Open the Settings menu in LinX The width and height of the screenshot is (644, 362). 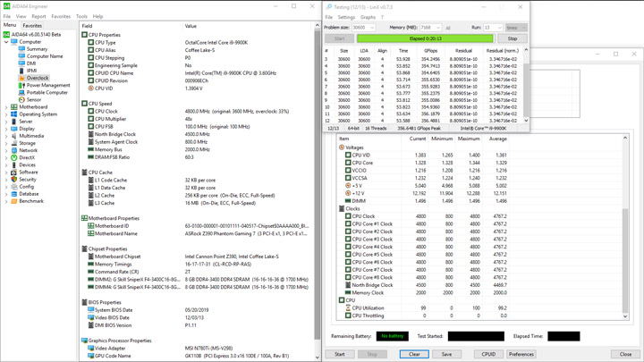click(346, 17)
